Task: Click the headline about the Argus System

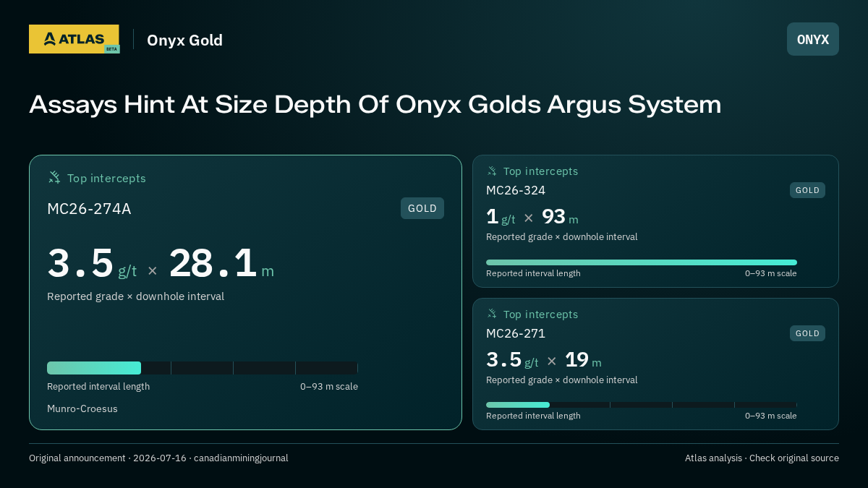Action: click(375, 105)
